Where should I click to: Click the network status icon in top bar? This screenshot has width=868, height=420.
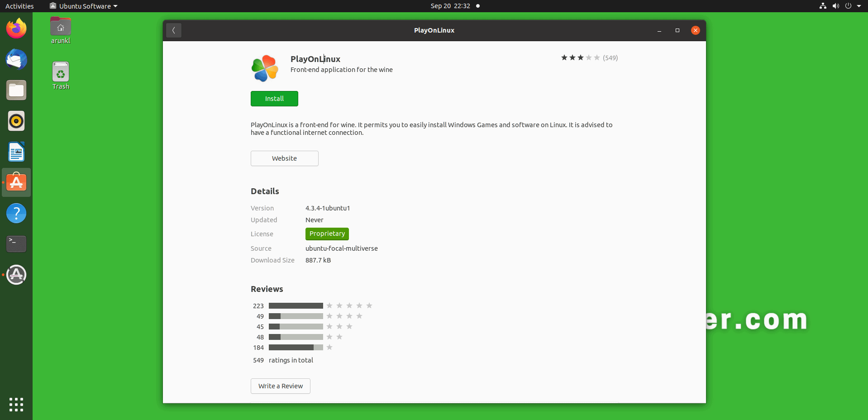(x=823, y=6)
